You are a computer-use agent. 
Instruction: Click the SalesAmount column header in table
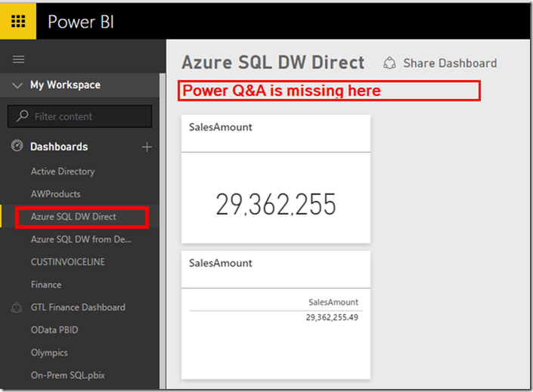tap(333, 302)
